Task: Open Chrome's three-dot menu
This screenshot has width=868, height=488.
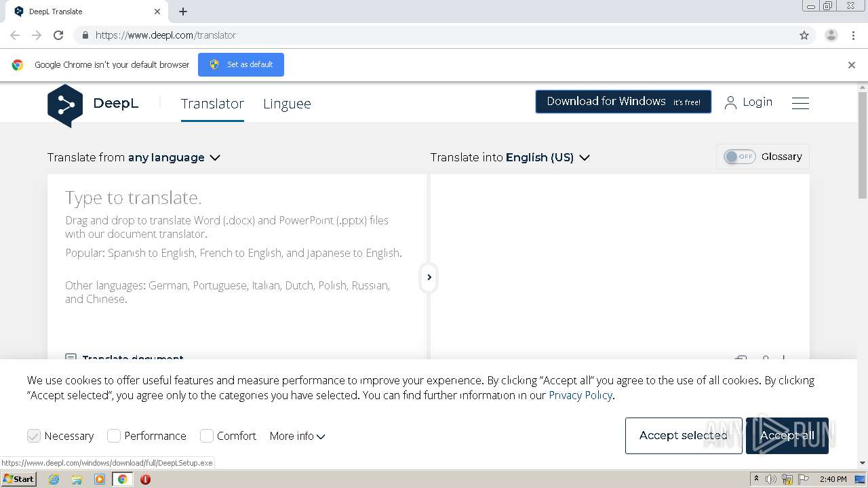Action: (x=853, y=35)
